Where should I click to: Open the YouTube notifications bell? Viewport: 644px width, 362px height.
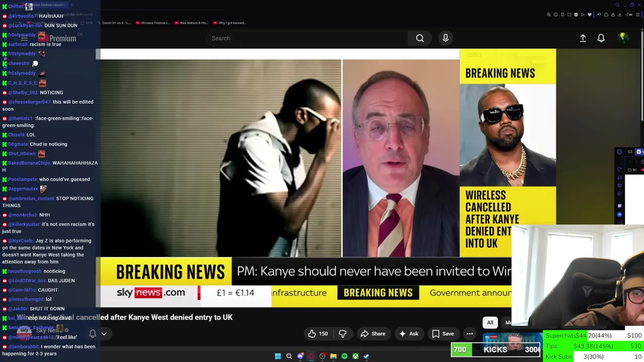point(601,38)
